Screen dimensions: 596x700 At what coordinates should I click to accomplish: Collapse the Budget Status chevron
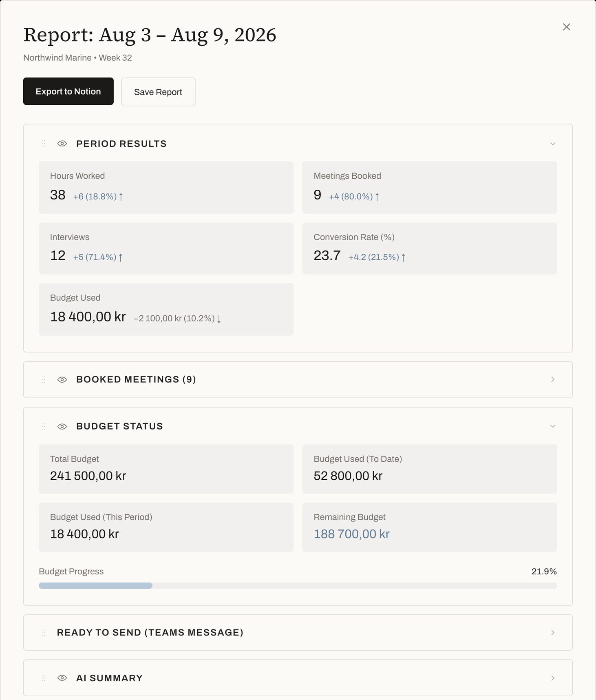553,426
